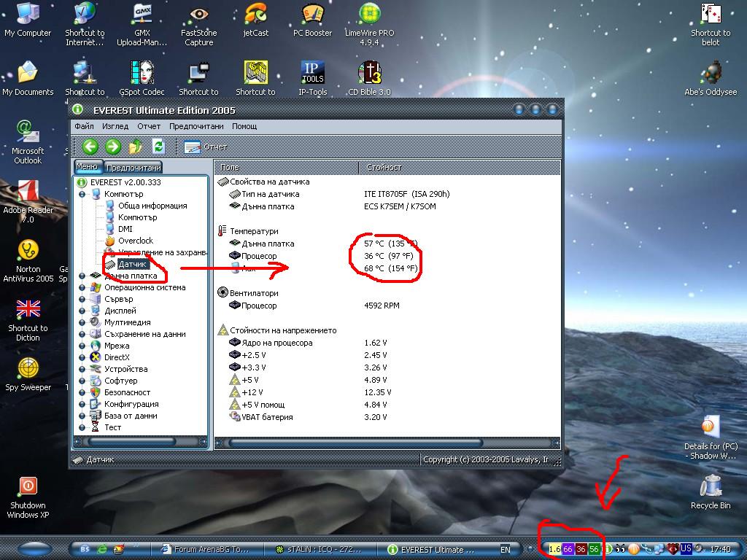Screen dimensions: 747x560
Task: Expand the Дънна платка tree branch
Action: click(x=82, y=276)
